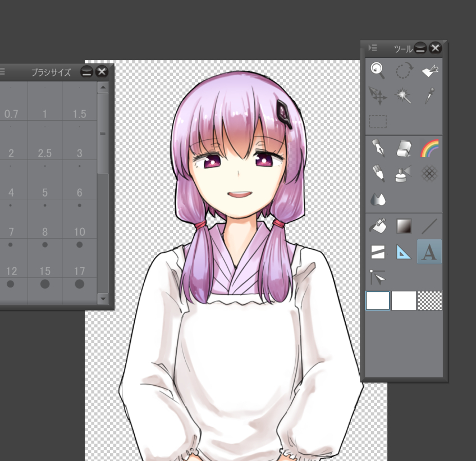Select the Magic Wand tool
476x461 pixels.
[403, 95]
